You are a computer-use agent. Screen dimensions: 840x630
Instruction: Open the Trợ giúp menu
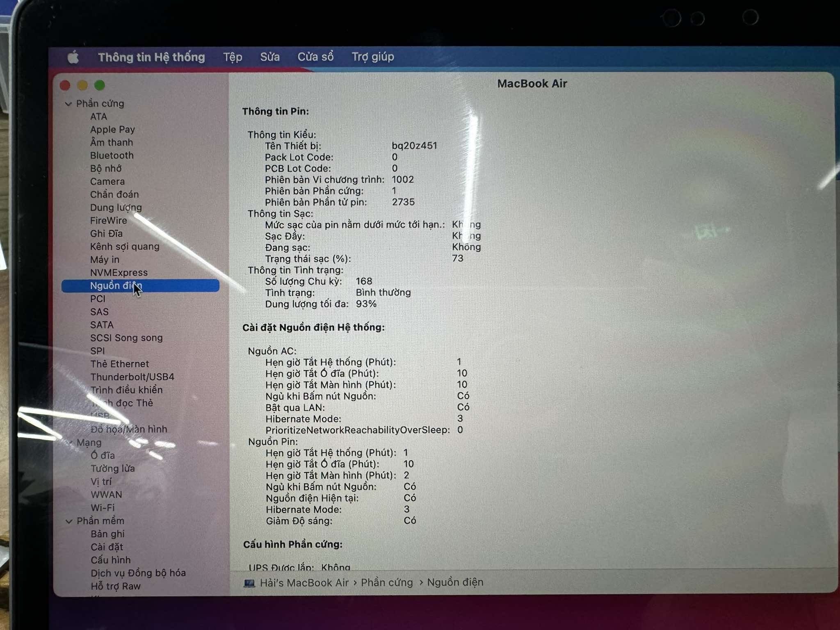(x=372, y=57)
